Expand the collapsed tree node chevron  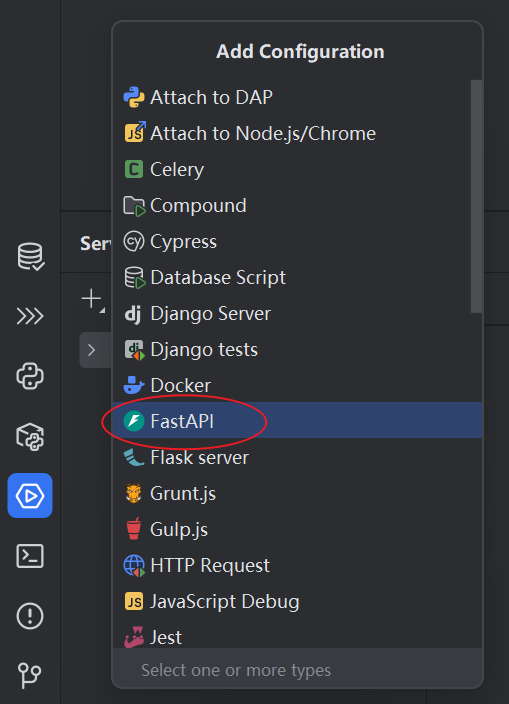(92, 350)
